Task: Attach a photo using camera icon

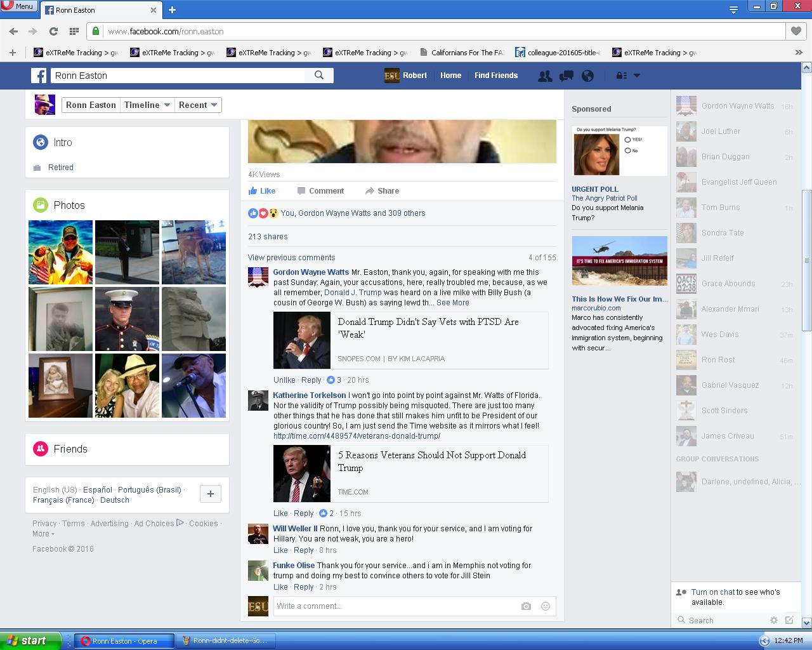Action: coord(526,606)
